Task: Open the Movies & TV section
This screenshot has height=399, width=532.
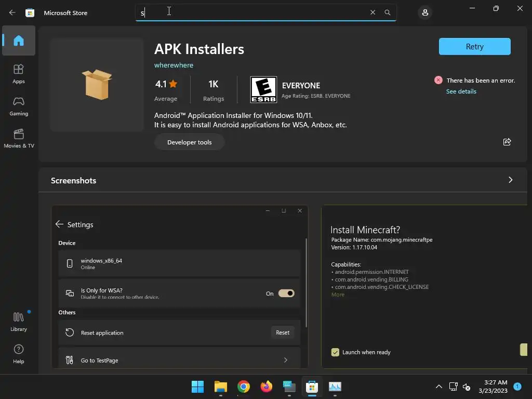Action: (x=19, y=138)
